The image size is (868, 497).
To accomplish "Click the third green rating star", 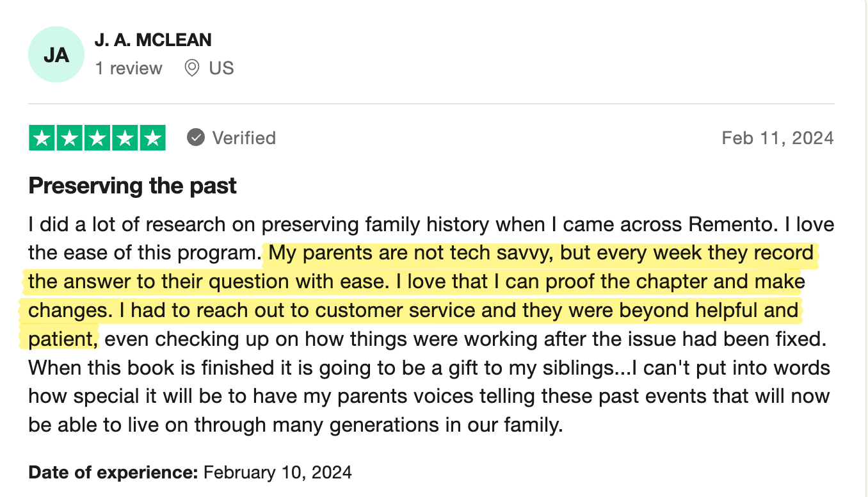I will pyautogui.click(x=97, y=138).
